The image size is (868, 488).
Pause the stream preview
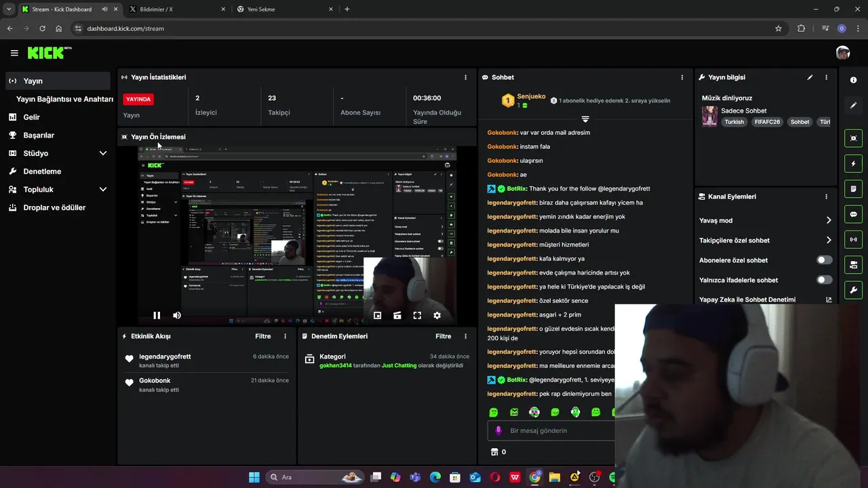(157, 315)
